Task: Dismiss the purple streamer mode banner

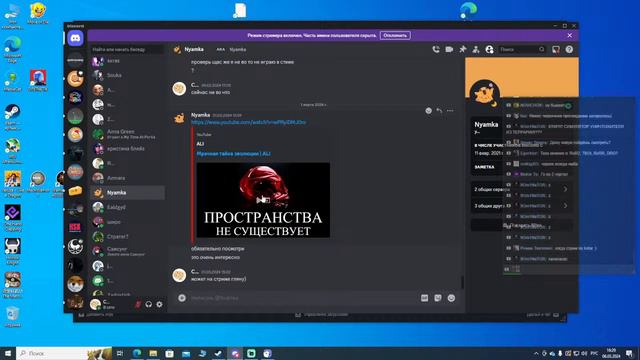Action: [x=569, y=36]
